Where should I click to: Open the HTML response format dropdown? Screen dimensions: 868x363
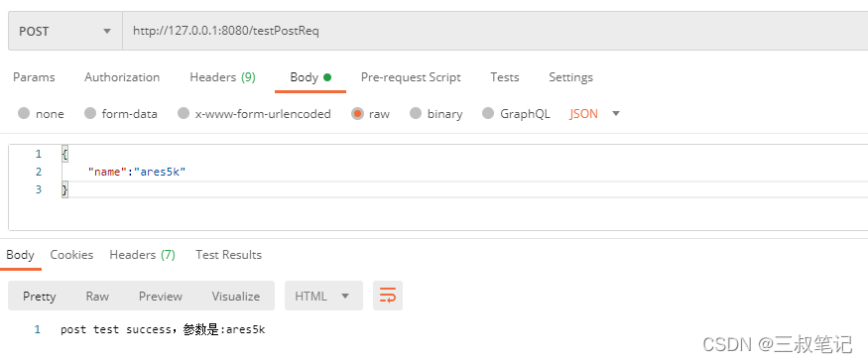pyautogui.click(x=323, y=296)
